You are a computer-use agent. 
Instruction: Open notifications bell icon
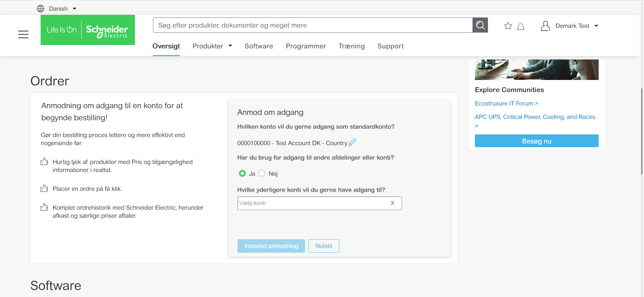pos(521,26)
